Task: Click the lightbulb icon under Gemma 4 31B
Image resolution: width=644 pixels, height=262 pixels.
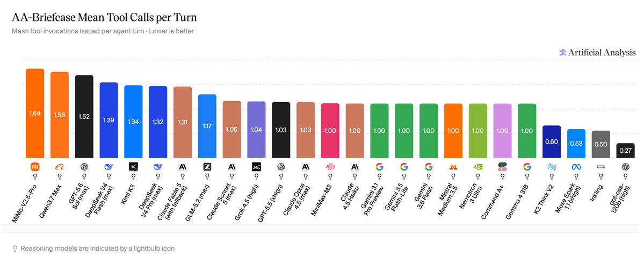Action: point(527,176)
